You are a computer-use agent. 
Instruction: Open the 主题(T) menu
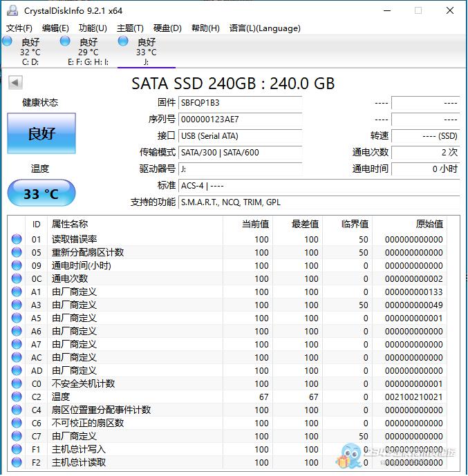(x=130, y=28)
